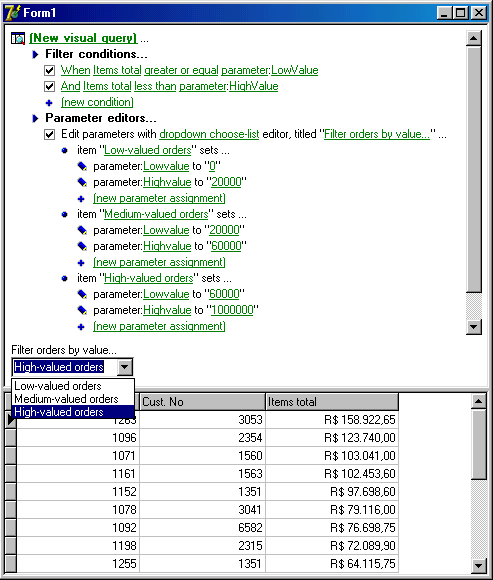Click the highlighted text in the filter combo box
493x580 pixels.
pyautogui.click(x=59, y=367)
